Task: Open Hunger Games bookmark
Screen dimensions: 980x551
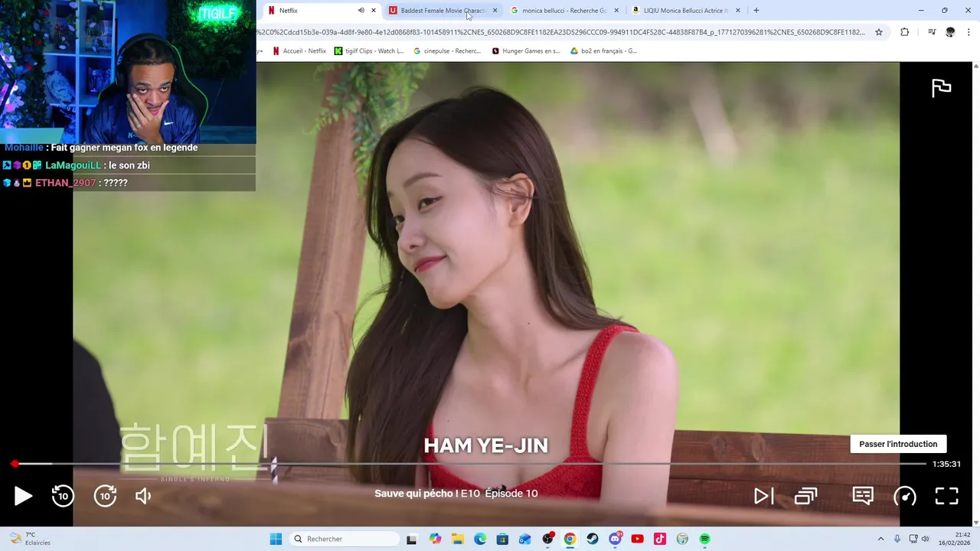Action: click(x=526, y=51)
